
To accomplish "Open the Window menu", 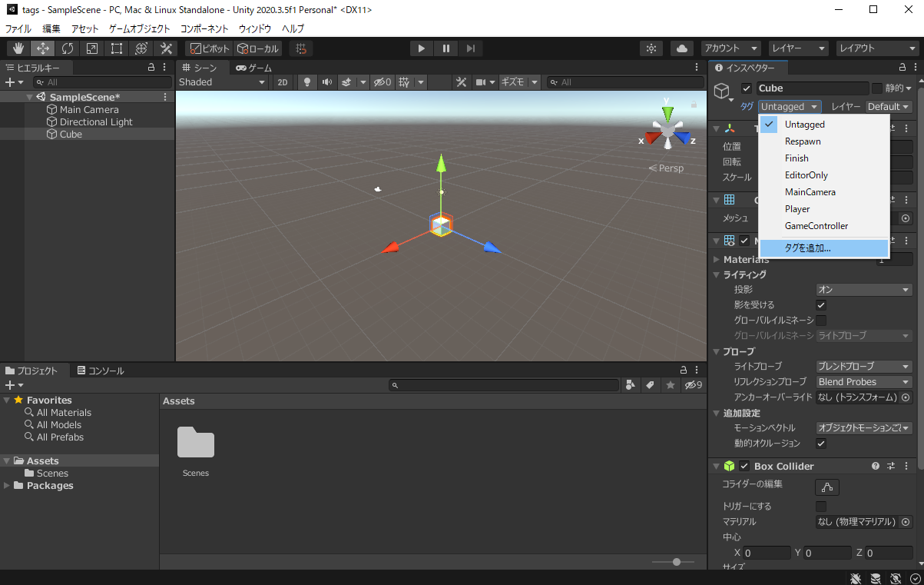I will click(255, 28).
